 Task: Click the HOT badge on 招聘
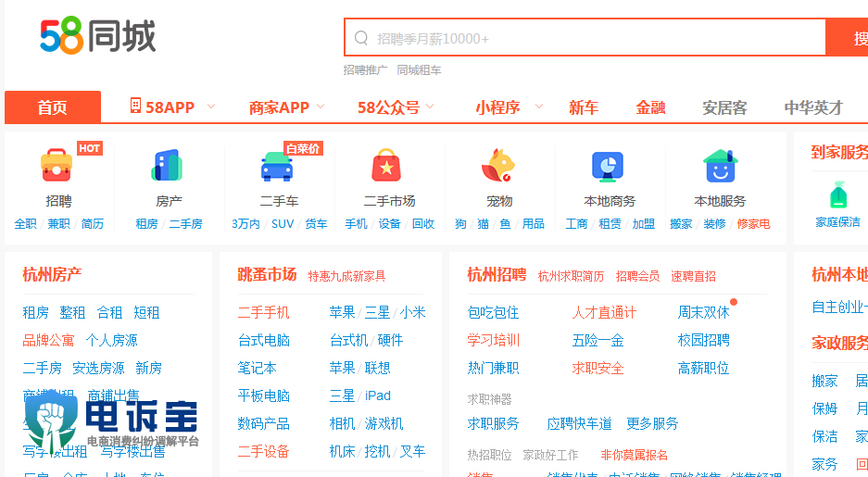pyautogui.click(x=89, y=148)
